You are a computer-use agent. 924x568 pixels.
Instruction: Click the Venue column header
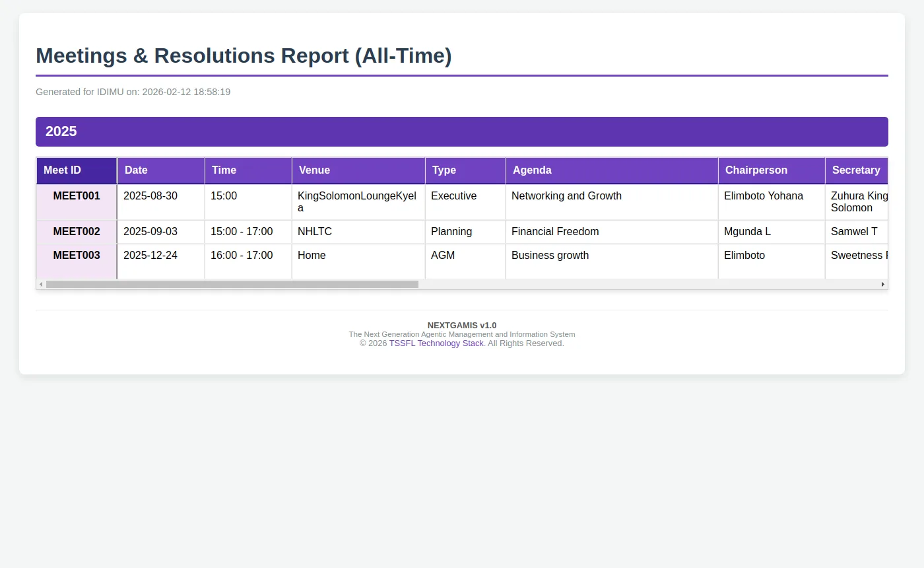click(x=358, y=170)
